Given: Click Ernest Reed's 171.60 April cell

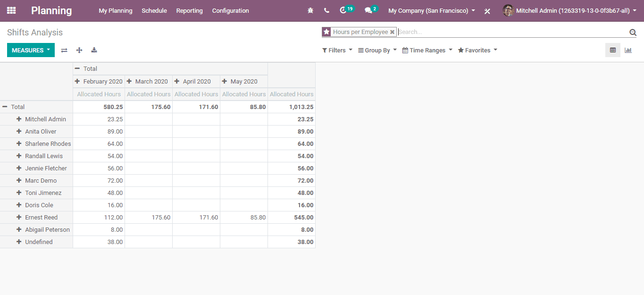Looking at the screenshot, I should [196, 217].
